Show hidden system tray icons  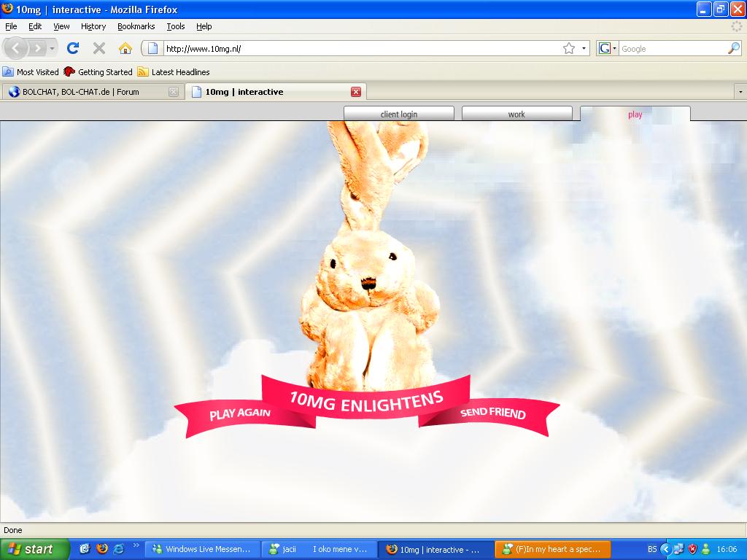pyautogui.click(x=665, y=549)
